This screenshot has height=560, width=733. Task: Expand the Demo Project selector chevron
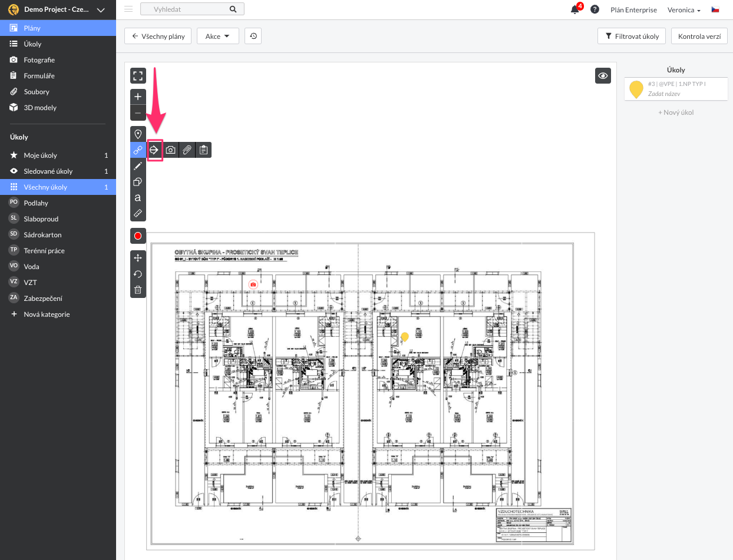click(x=101, y=10)
